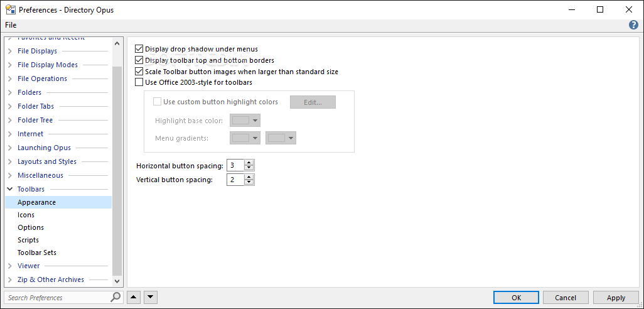This screenshot has width=644, height=309.
Task: Expand the Layouts and Styles category
Action: (10, 162)
